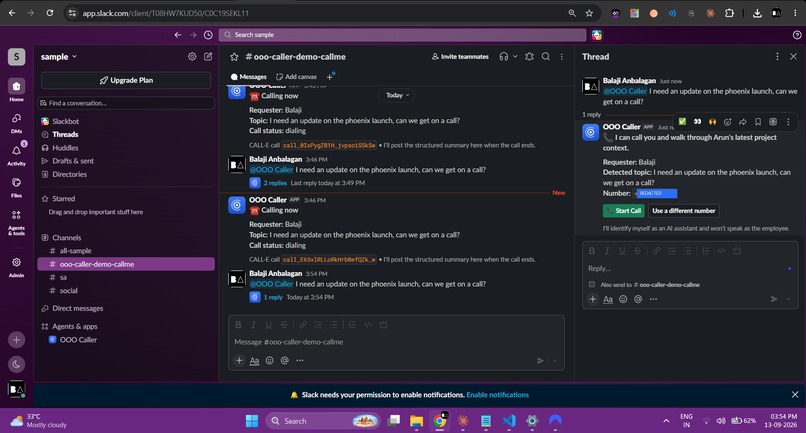Open the Today date dropdown
The width and height of the screenshot is (806, 433).
397,95
